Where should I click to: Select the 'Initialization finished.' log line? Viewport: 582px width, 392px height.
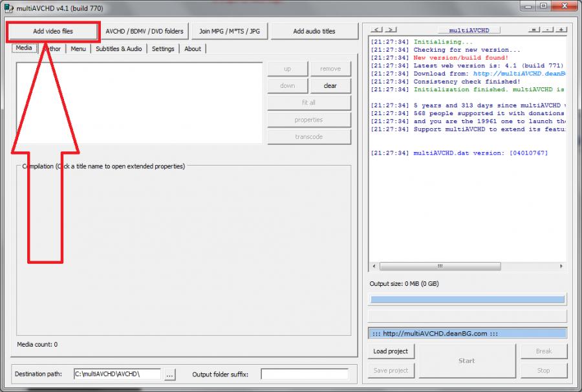(x=468, y=89)
